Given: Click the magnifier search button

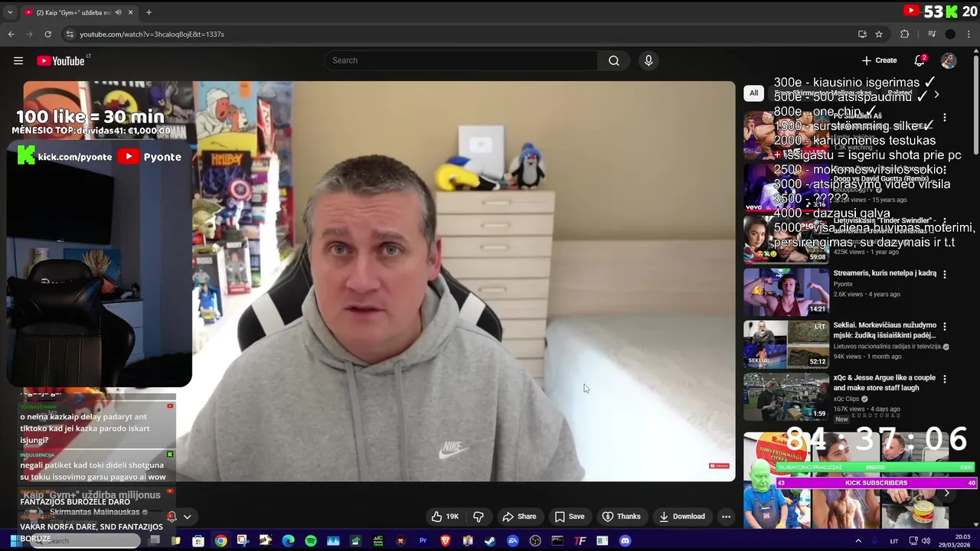Looking at the screenshot, I should 613,60.
